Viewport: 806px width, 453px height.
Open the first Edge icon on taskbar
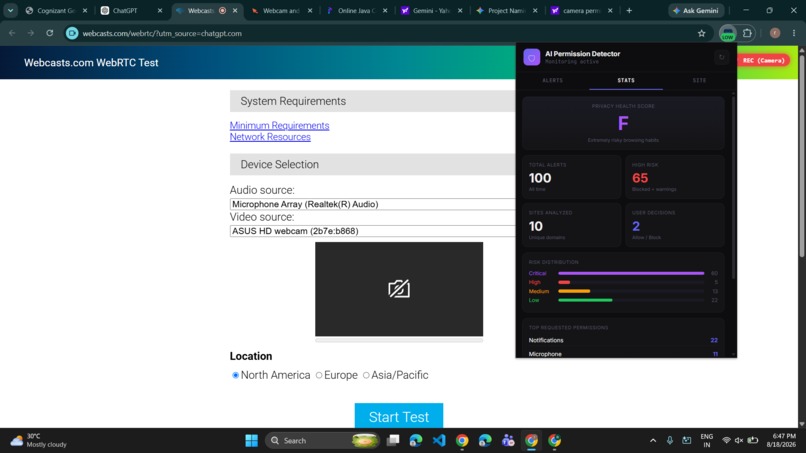click(416, 441)
